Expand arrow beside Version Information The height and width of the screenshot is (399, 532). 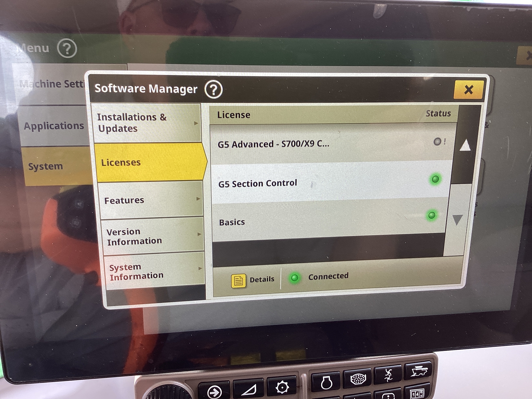(x=199, y=234)
